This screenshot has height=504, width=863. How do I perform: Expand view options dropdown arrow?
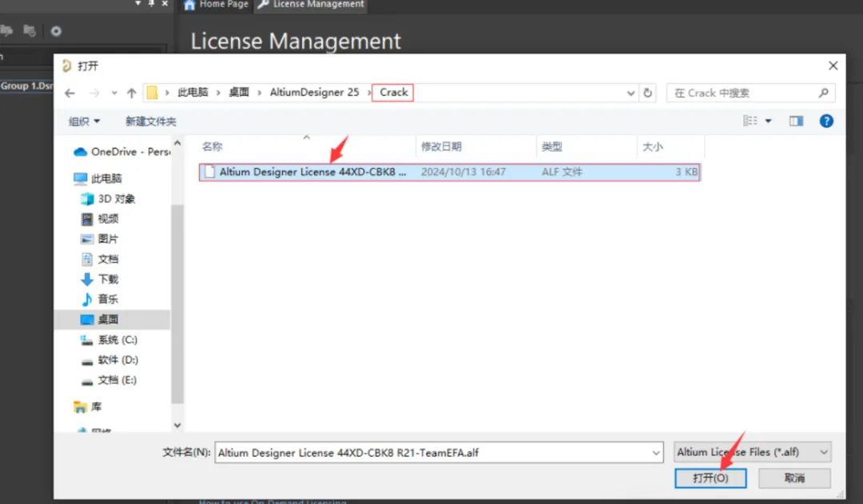point(769,121)
